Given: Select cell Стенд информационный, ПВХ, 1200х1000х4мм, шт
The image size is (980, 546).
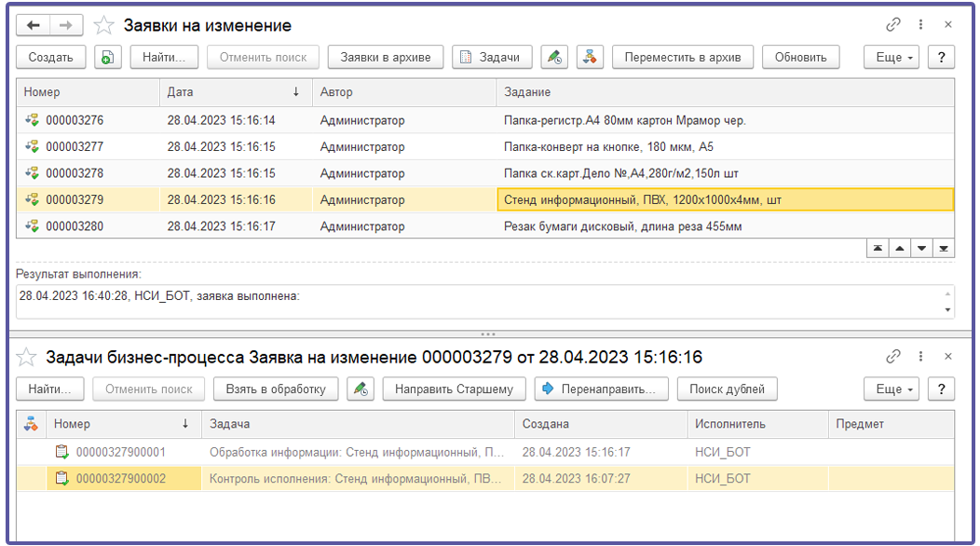Looking at the screenshot, I should click(725, 199).
